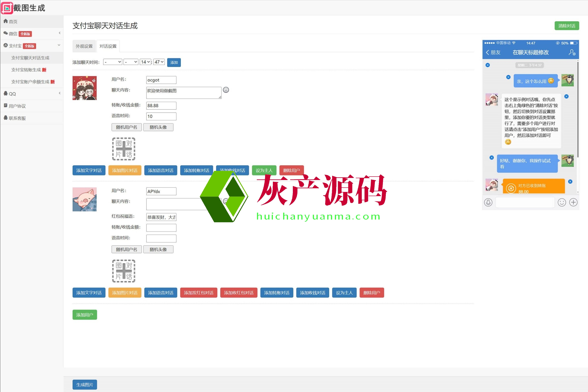Click the contact profile icon in chat header
This screenshot has width=588, height=392.
[x=572, y=53]
